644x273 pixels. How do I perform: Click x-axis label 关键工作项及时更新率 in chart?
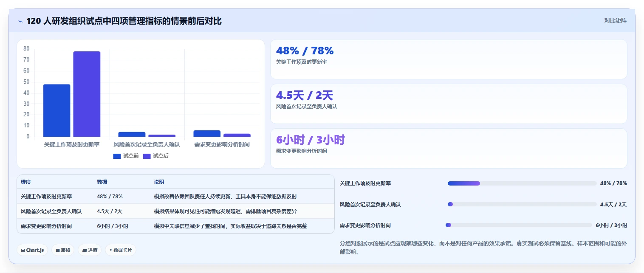pyautogui.click(x=72, y=144)
